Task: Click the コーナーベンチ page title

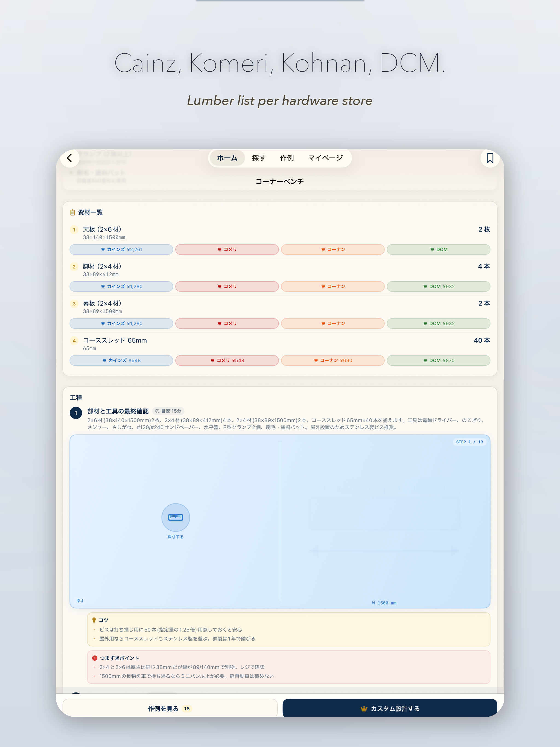Action: coord(280,181)
